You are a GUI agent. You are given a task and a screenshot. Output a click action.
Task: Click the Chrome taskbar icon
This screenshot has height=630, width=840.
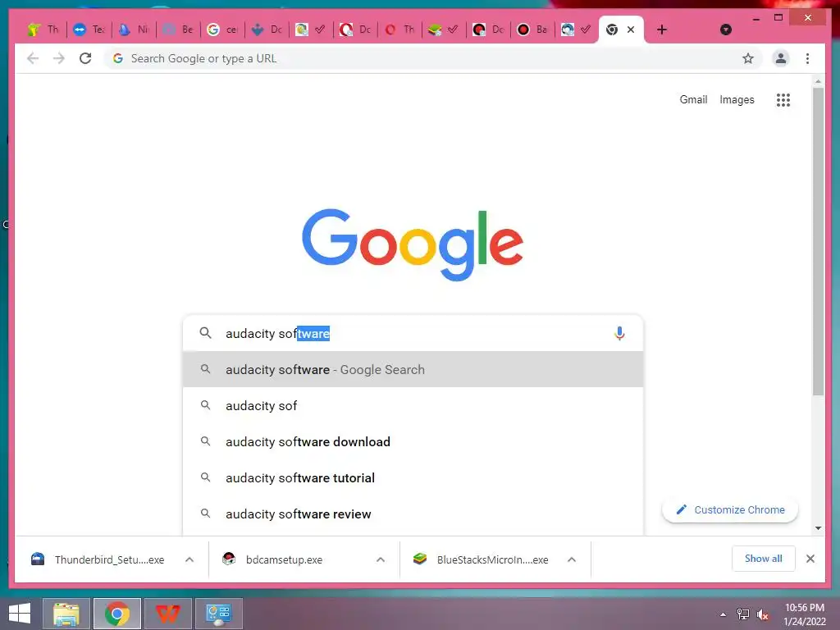coord(117,614)
